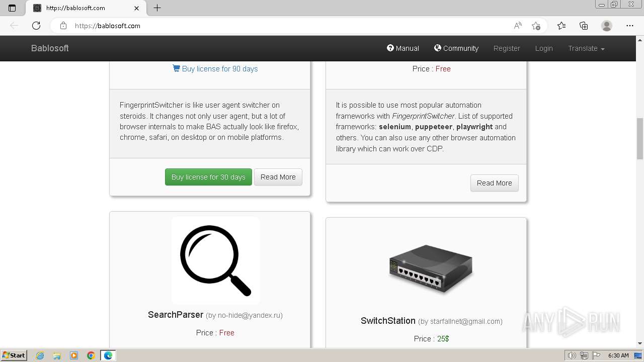Expand the Translate dropdown in navbar
The width and height of the screenshot is (644, 362).
[586, 48]
